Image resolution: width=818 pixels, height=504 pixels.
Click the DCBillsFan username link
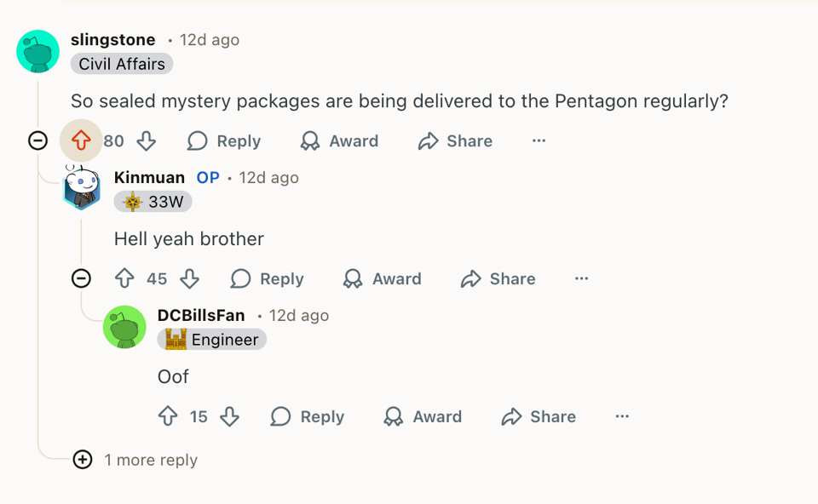(x=201, y=315)
